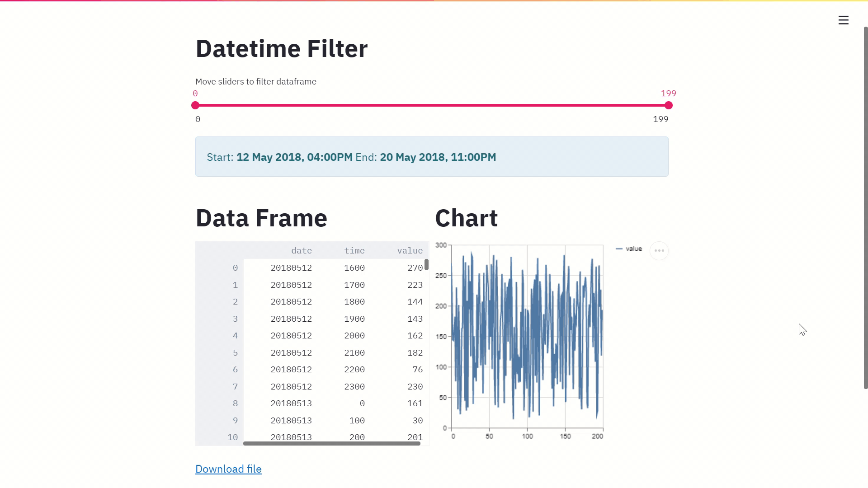Select the cell showing time 1600
Screen dimensions: 868x488
tap(354, 267)
